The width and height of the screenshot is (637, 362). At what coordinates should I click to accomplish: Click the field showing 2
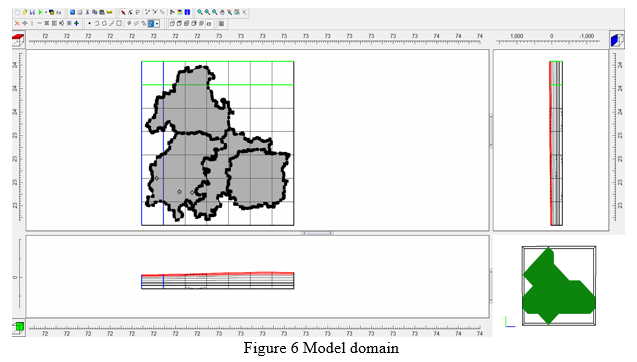coord(151,24)
